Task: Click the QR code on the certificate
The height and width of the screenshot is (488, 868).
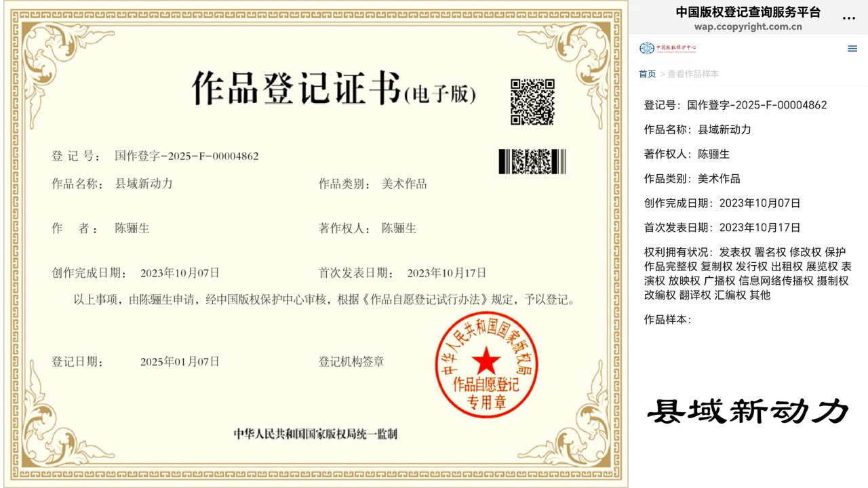Action: point(532,102)
